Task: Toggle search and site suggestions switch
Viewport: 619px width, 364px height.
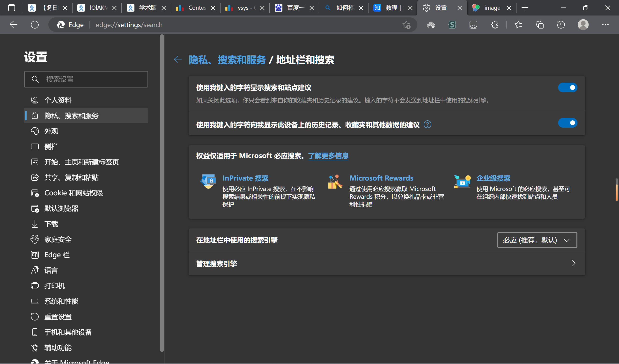Action: pos(567,88)
